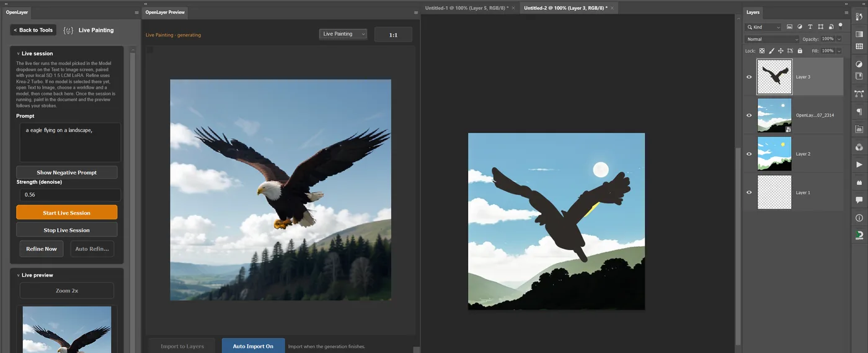Viewport: 868px width, 353px height.
Task: Open OpenLayer Preview panel menu icon
Action: [416, 12]
